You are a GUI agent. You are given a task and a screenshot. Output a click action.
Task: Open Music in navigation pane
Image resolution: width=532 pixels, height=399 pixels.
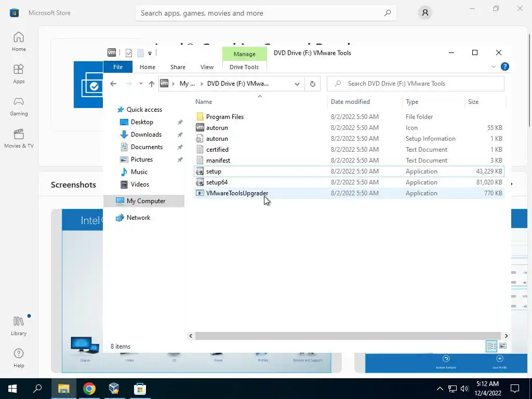coord(139,171)
